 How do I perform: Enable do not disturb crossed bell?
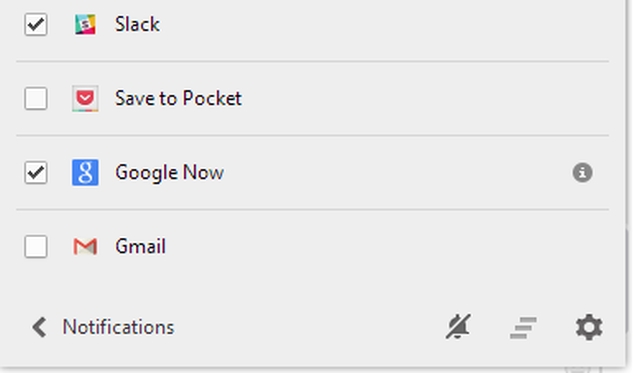(458, 326)
